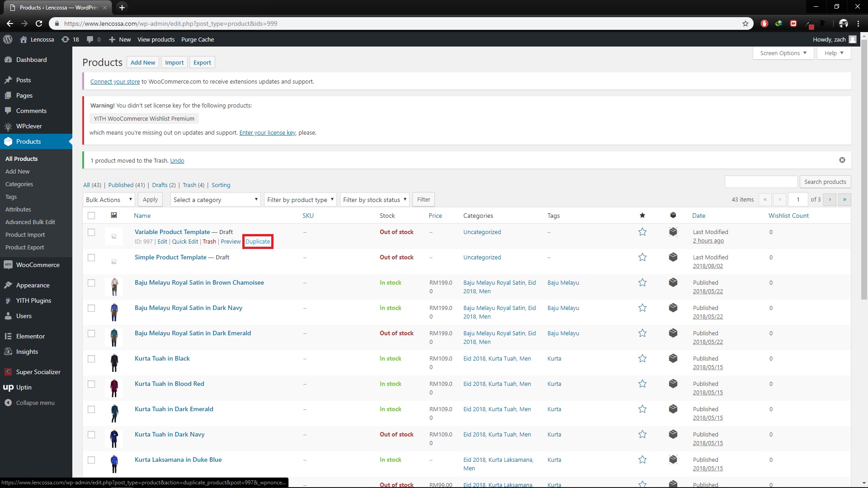This screenshot has width=868, height=488.
Task: Click the product search input field
Action: 761,182
